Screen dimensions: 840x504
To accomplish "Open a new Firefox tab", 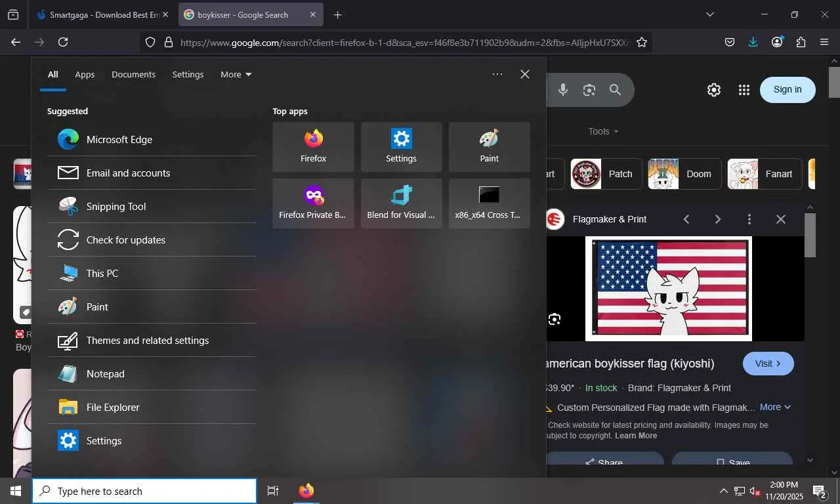I will [x=337, y=14].
